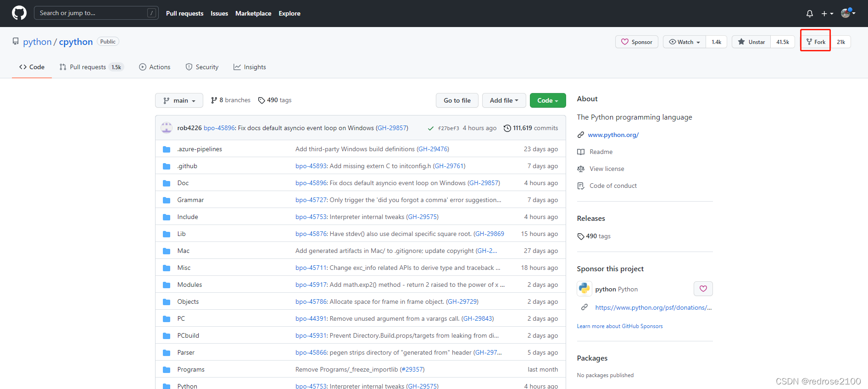This screenshot has width=868, height=389.
Task: Open the Readme link
Action: coord(601,152)
